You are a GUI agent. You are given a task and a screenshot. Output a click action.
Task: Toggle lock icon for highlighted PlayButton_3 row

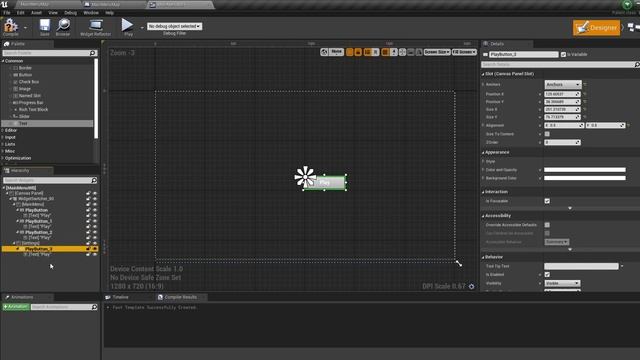pyautogui.click(x=88, y=249)
